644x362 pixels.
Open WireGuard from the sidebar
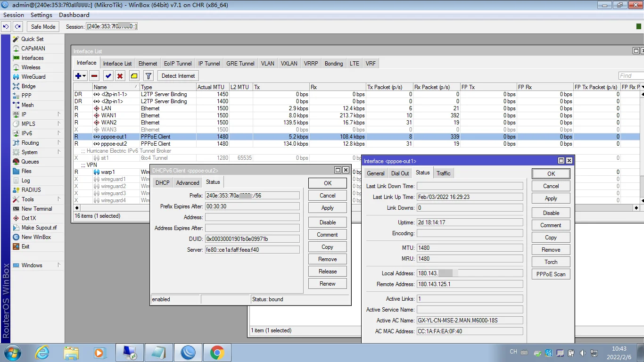coord(33,77)
